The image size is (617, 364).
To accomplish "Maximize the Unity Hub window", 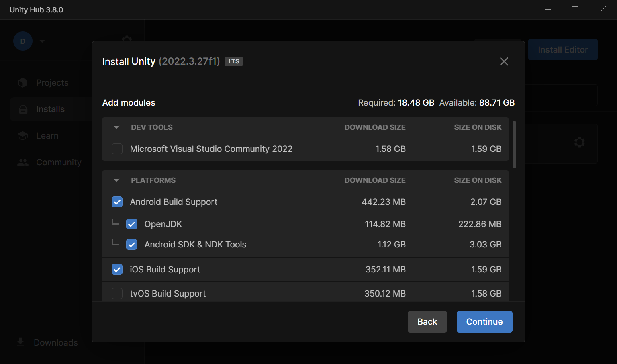I will [575, 10].
